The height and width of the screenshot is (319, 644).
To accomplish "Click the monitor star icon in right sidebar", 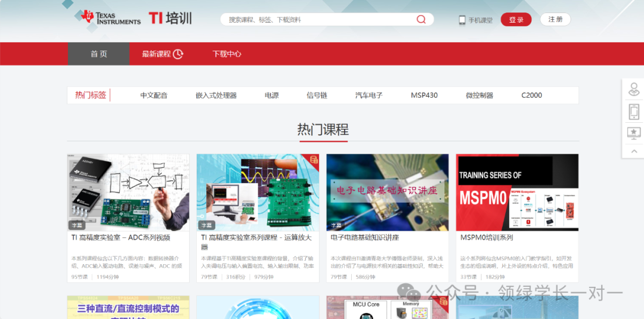I will 634,133.
